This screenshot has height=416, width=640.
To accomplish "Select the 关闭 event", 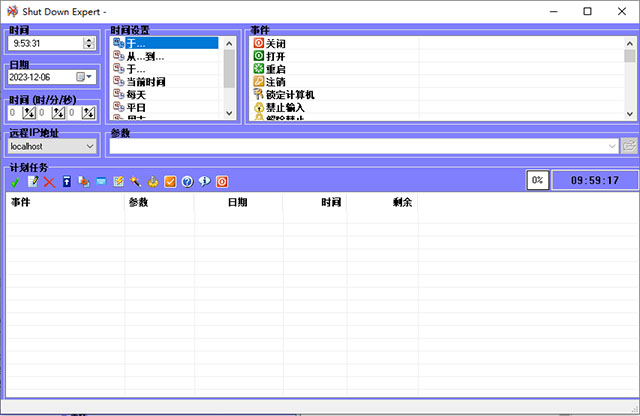I will tap(276, 43).
